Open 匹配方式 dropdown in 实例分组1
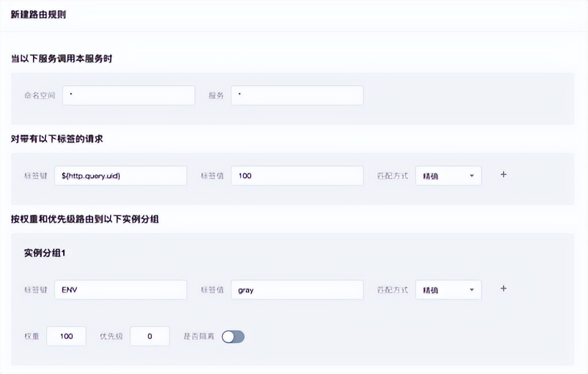Viewport: 588px width, 374px height. pos(448,290)
